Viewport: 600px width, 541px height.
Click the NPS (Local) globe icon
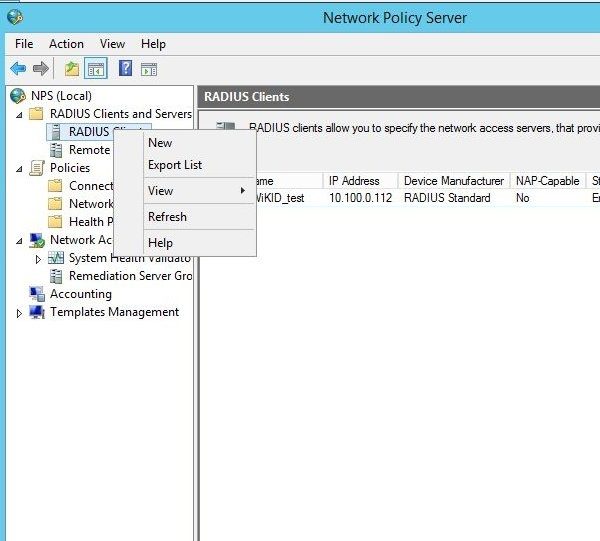click(18, 96)
